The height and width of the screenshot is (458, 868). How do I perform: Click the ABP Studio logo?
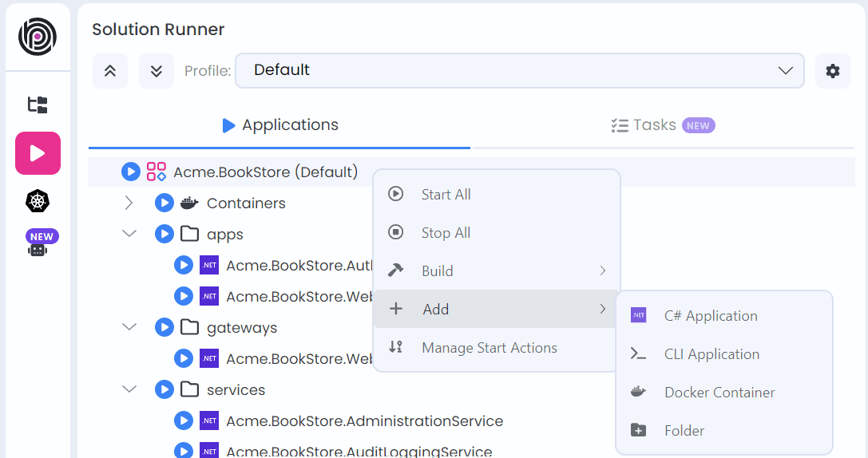pos(38,37)
